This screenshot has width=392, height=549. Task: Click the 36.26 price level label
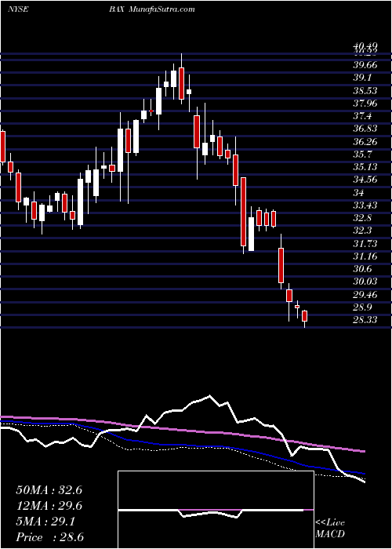(x=365, y=141)
